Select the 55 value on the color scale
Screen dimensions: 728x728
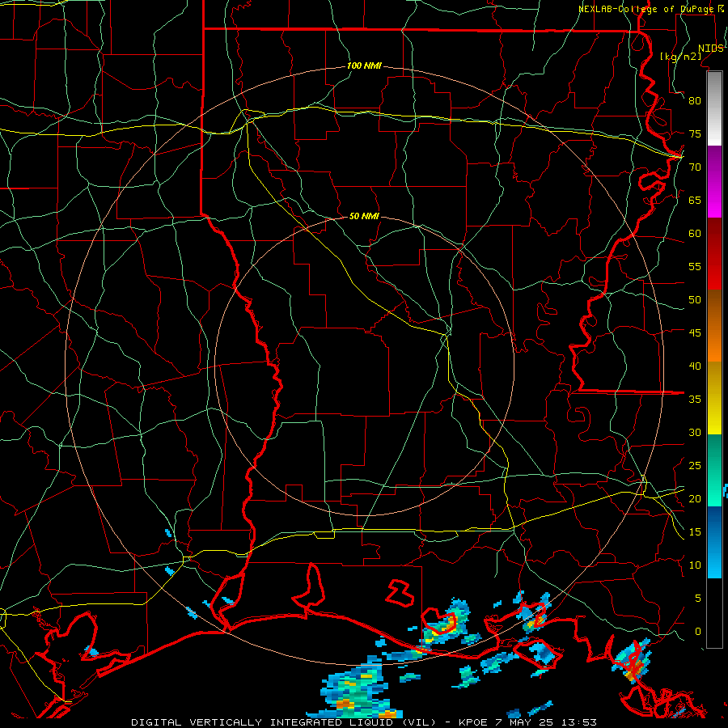coord(695,266)
